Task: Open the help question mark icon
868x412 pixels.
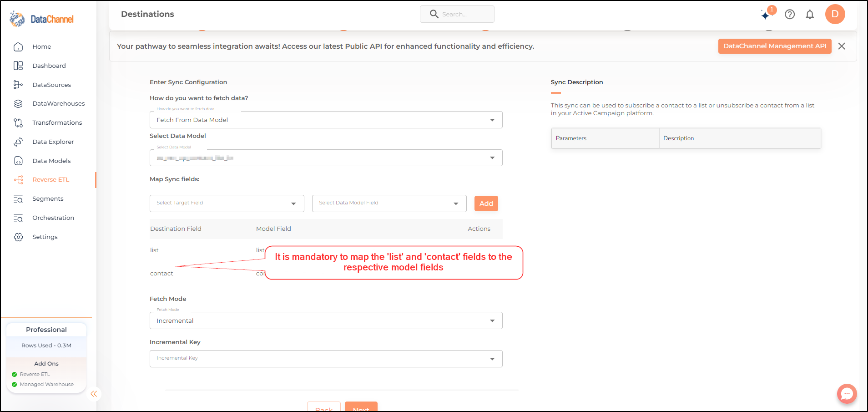Action: tap(790, 15)
